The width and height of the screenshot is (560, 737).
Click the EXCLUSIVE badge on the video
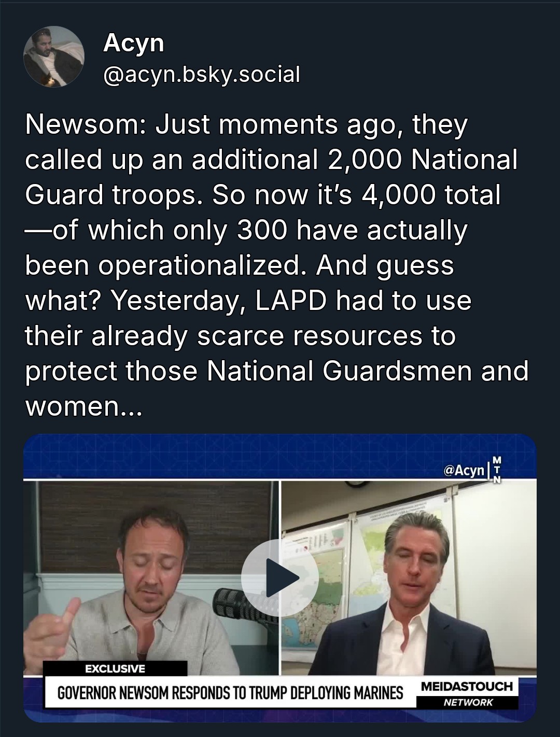click(x=115, y=669)
